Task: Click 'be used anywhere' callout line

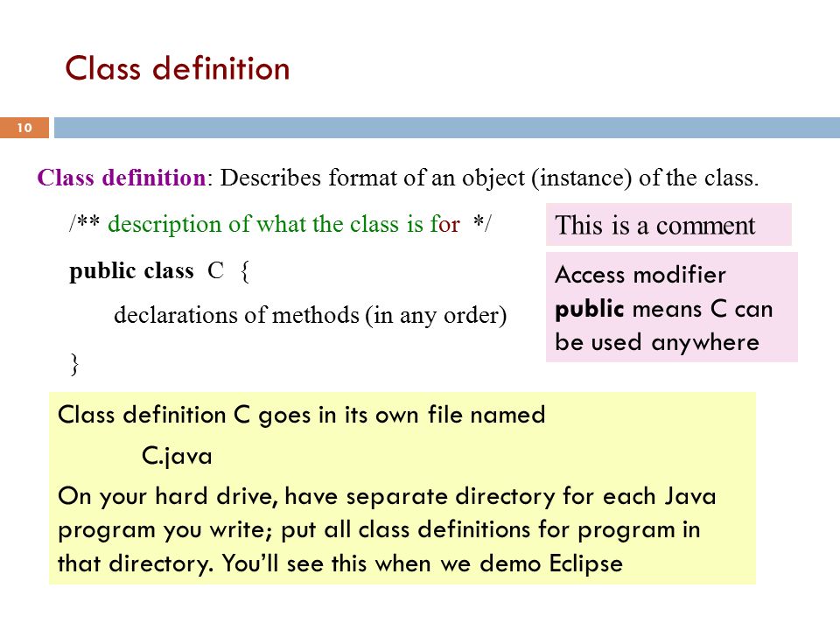Action: (x=657, y=342)
